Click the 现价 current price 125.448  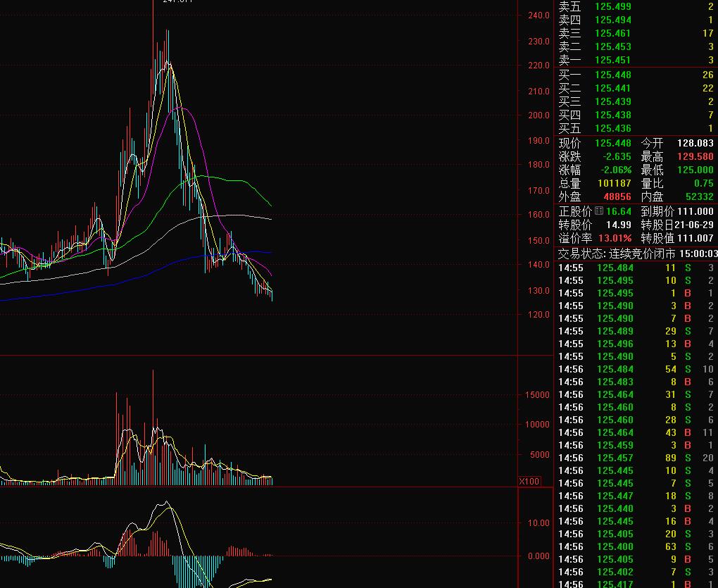pyautogui.click(x=612, y=143)
